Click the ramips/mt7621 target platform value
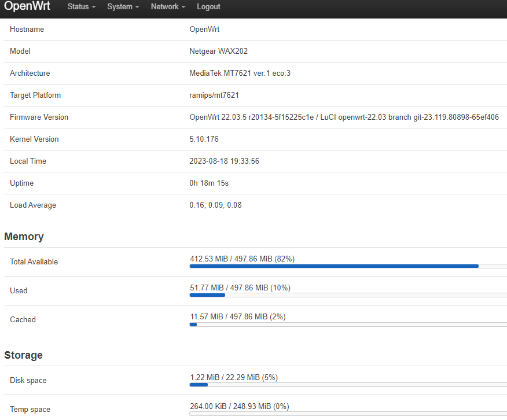 [x=214, y=95]
